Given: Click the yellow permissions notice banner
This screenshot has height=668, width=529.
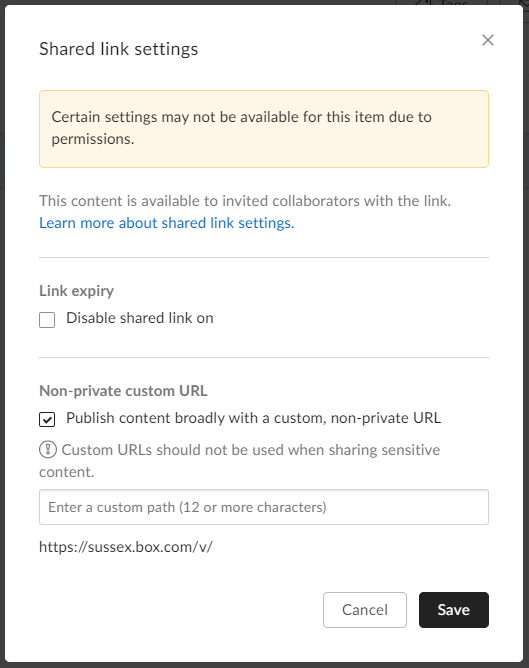Looking at the screenshot, I should [x=264, y=129].
